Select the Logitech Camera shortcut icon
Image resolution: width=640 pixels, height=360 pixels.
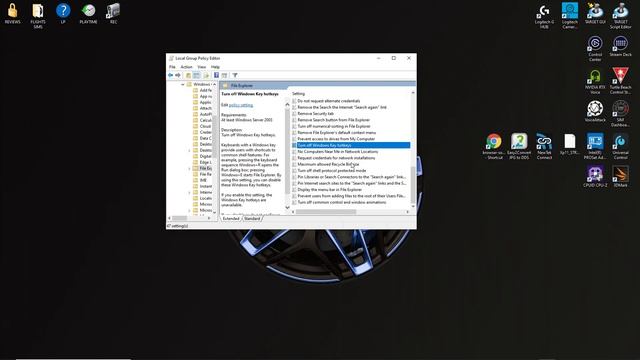[x=570, y=16]
